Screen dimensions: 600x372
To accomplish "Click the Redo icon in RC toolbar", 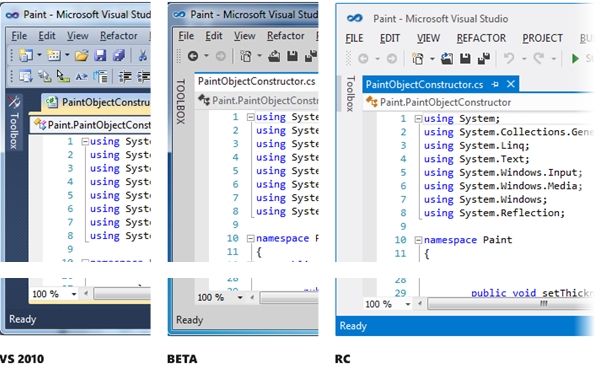I will pyautogui.click(x=539, y=59).
